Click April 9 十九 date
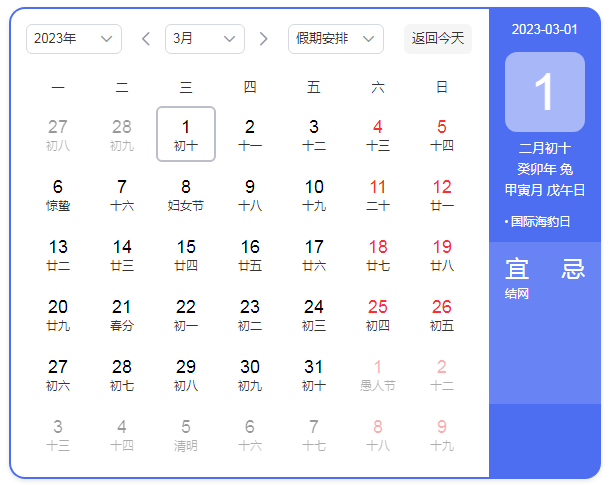Screen dimensions: 609x485 (442, 434)
